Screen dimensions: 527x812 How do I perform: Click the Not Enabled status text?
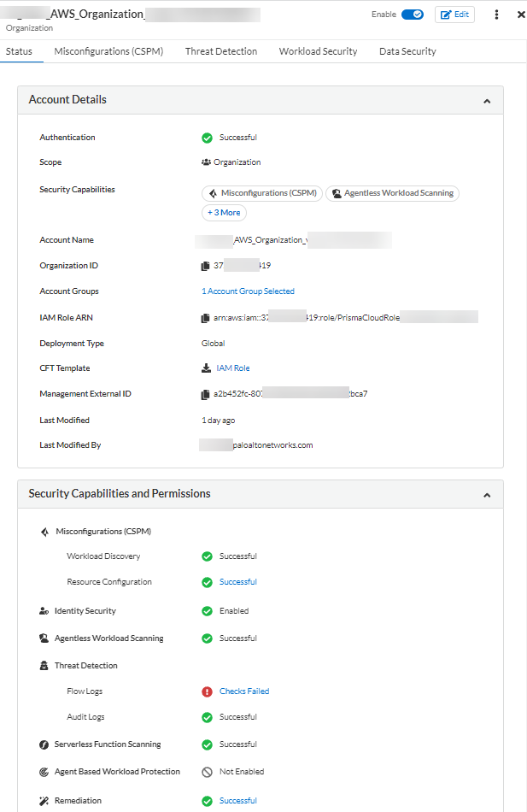[x=242, y=772]
